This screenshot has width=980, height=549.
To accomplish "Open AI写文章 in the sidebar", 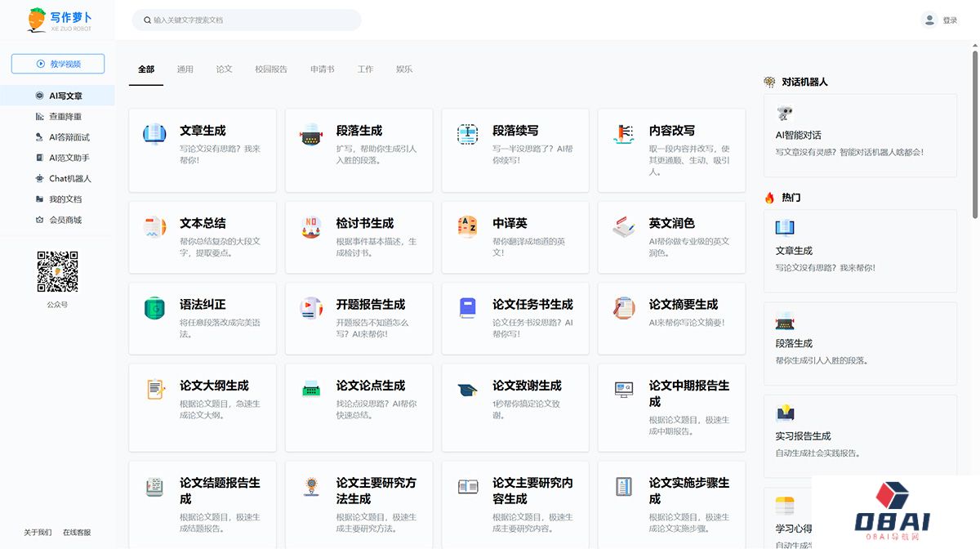I will pyautogui.click(x=57, y=96).
